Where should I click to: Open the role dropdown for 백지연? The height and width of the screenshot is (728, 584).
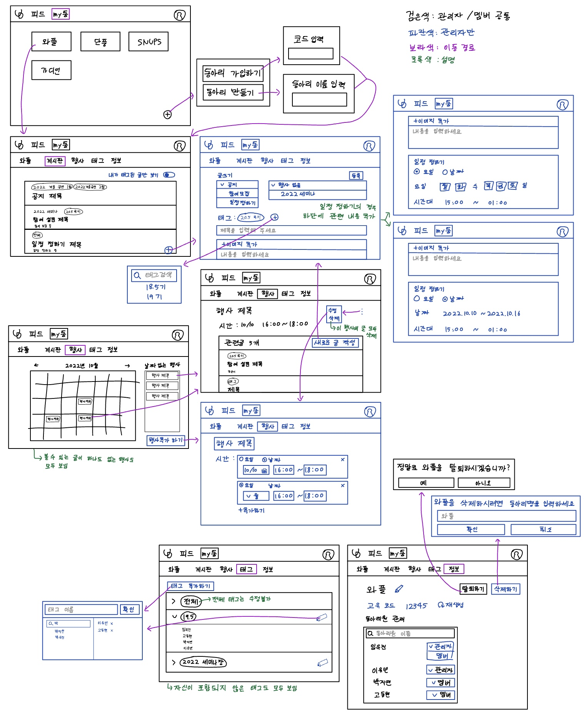(x=441, y=683)
